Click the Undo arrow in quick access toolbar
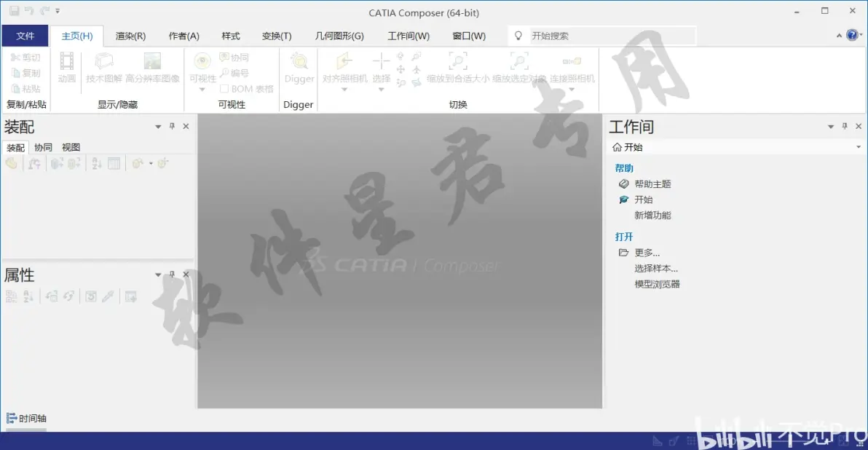Viewport: 868px width, 450px height. pos(29,10)
